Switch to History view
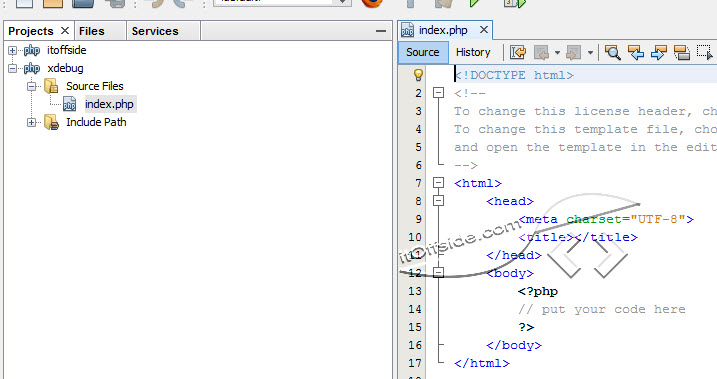The width and height of the screenshot is (717, 379). (473, 52)
